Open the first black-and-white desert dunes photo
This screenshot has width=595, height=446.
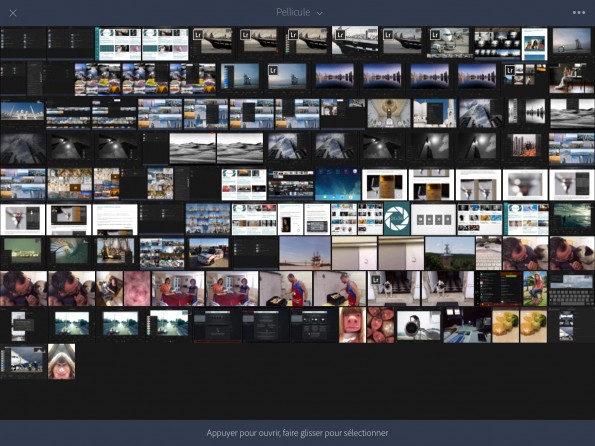tap(192, 148)
